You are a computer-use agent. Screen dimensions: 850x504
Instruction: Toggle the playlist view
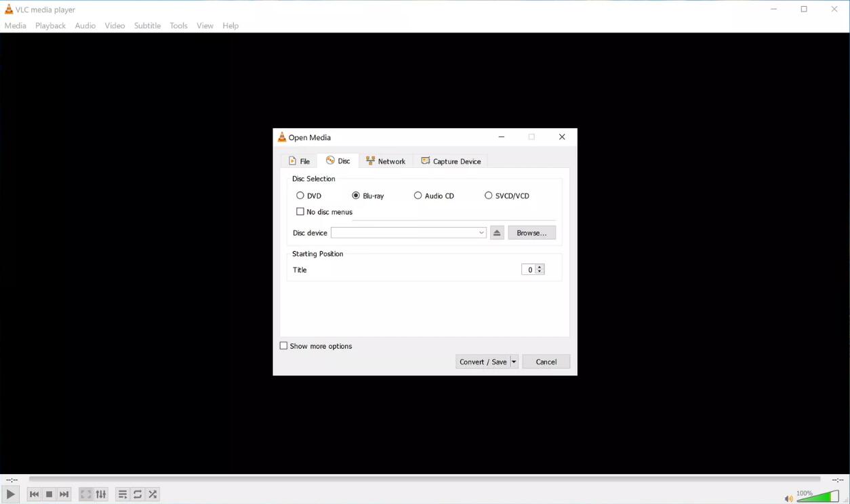[123, 495]
